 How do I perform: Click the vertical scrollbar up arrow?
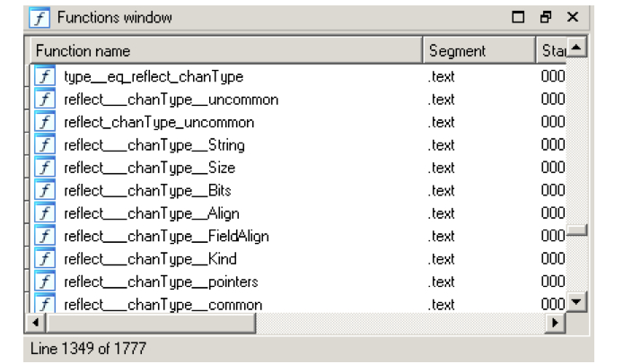tap(577, 48)
